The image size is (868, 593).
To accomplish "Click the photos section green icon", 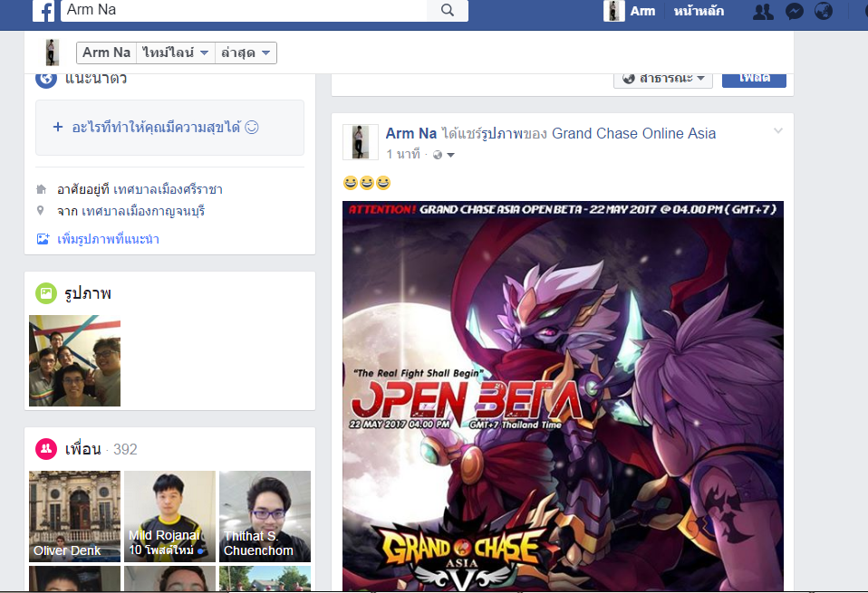I will tap(46, 293).
